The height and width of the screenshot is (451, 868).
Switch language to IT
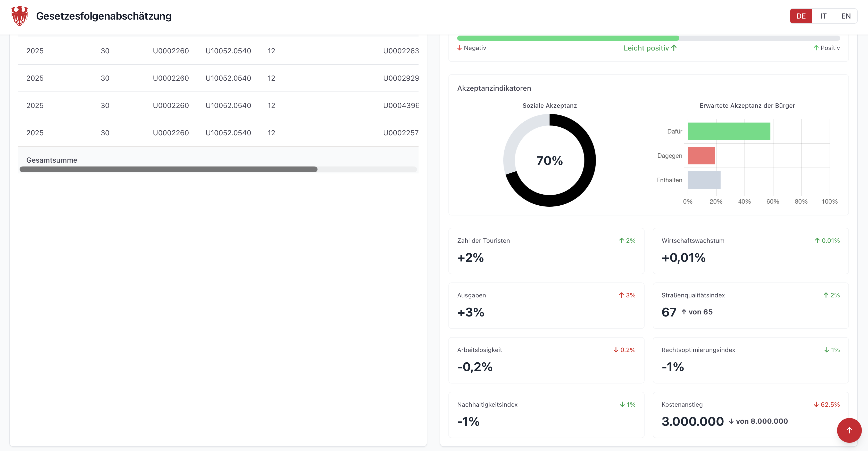[823, 16]
